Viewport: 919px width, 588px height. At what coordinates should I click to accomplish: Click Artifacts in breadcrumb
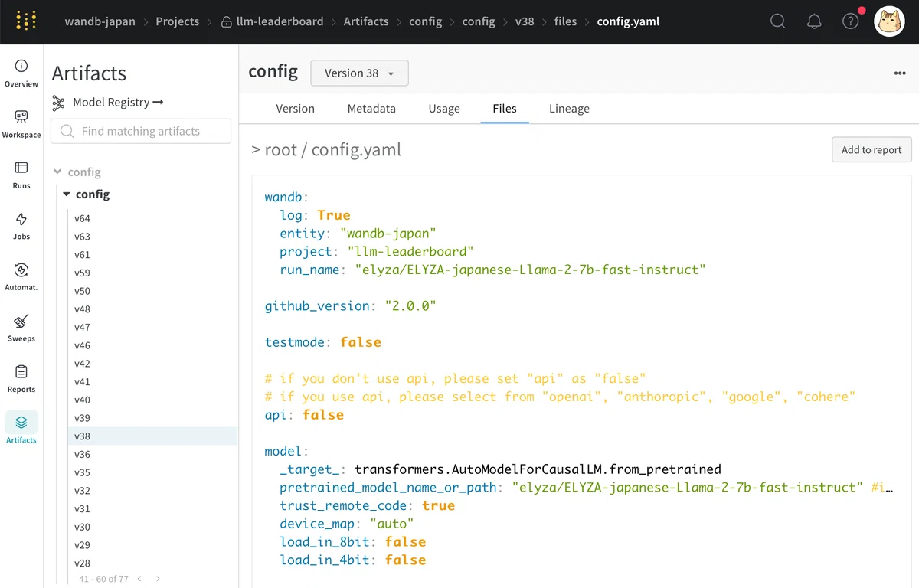click(366, 21)
